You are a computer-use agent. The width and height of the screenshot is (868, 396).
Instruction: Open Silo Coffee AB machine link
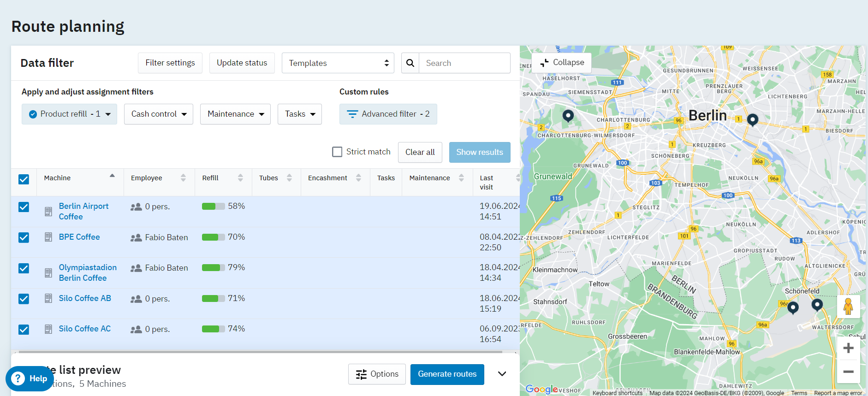pos(85,298)
